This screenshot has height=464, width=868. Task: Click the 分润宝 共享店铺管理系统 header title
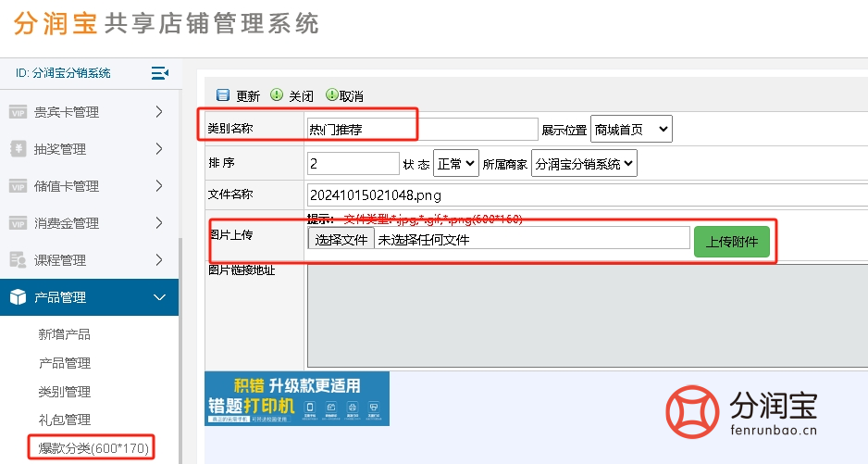[166, 24]
